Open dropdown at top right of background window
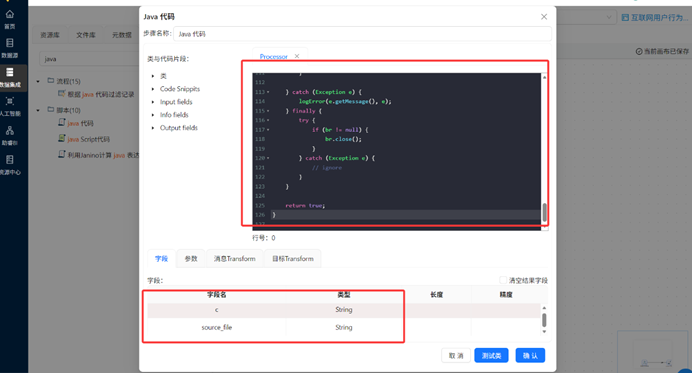The width and height of the screenshot is (692, 373). [609, 18]
